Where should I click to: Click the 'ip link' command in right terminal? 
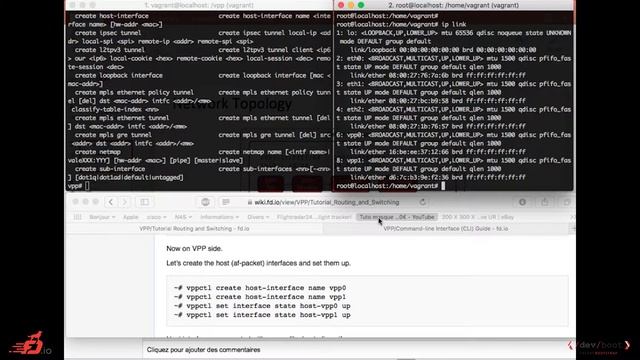pos(453,24)
